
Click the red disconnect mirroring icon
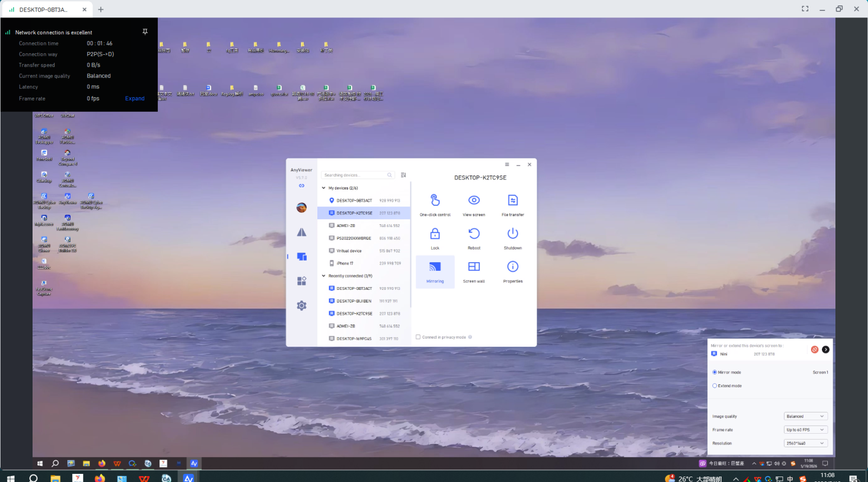click(814, 350)
